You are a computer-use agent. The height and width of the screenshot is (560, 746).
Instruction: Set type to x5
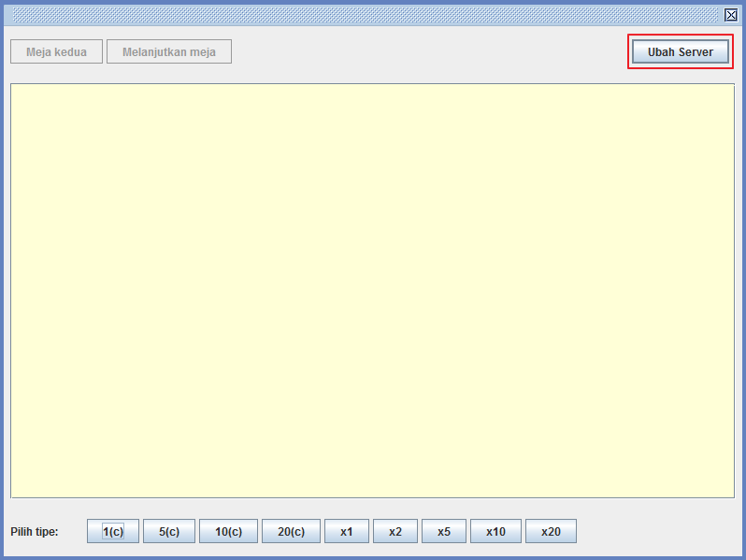pos(444,531)
